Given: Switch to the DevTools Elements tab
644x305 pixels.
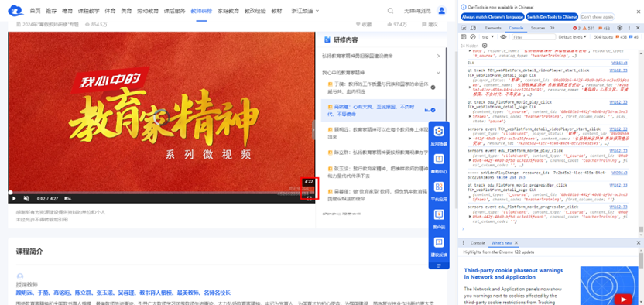Looking at the screenshot, I should [x=493, y=28].
